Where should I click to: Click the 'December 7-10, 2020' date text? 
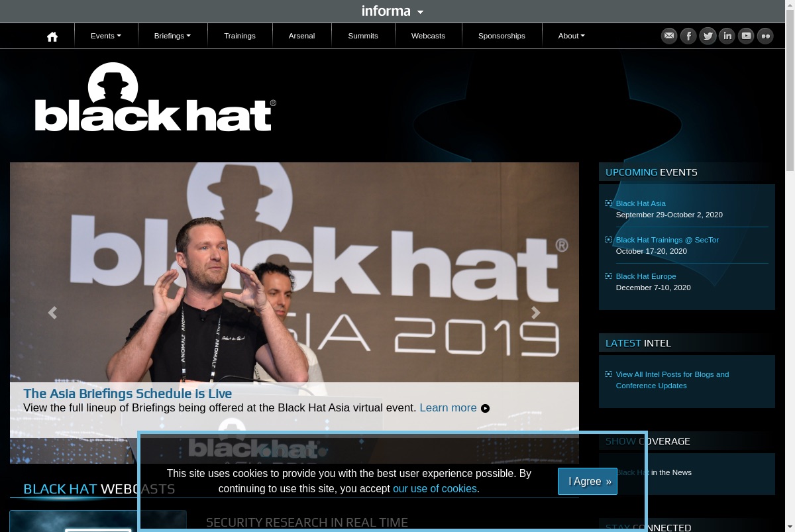pyautogui.click(x=653, y=288)
